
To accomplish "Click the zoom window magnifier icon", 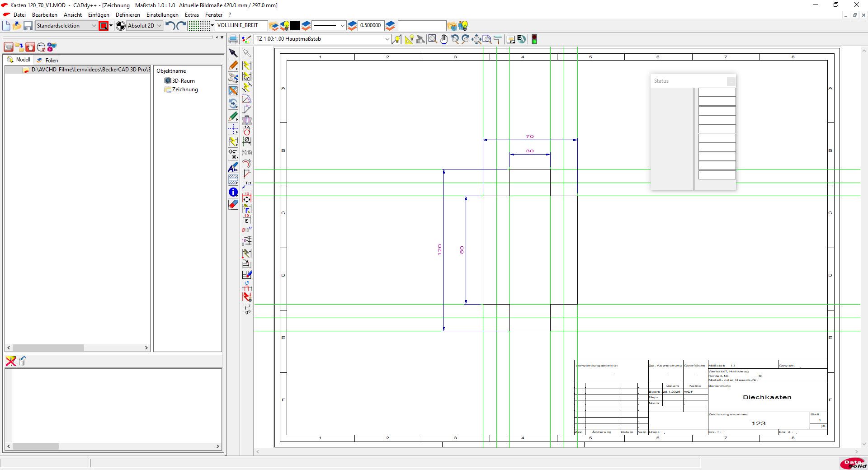I will point(433,39).
